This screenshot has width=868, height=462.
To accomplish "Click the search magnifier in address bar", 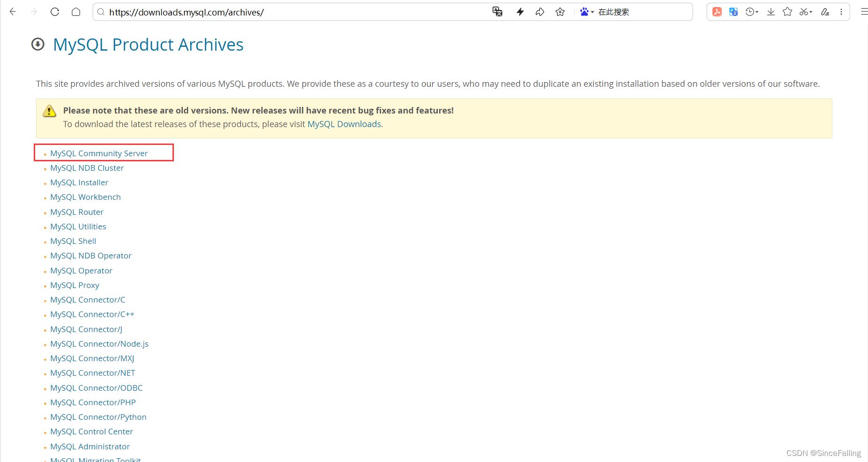I will pyautogui.click(x=101, y=12).
